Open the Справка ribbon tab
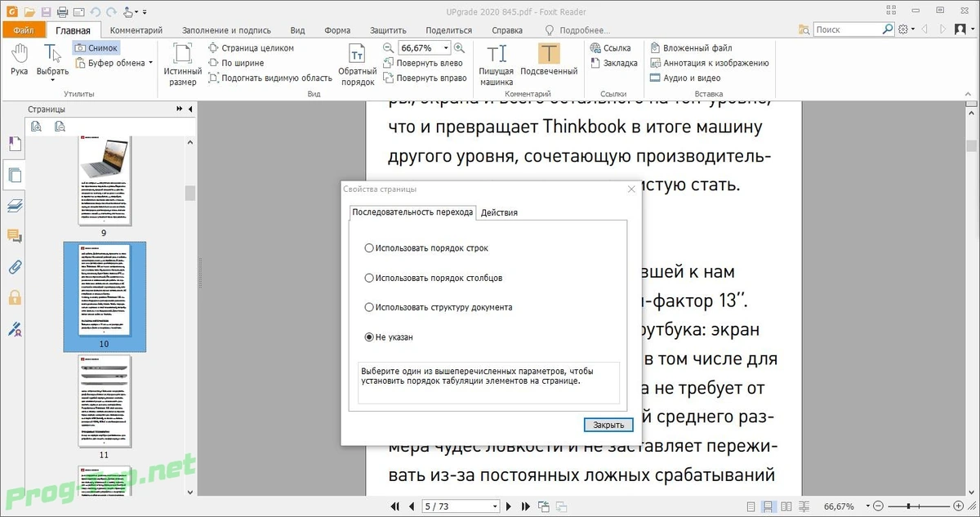Screen dimensions: 980x517 tap(507, 30)
